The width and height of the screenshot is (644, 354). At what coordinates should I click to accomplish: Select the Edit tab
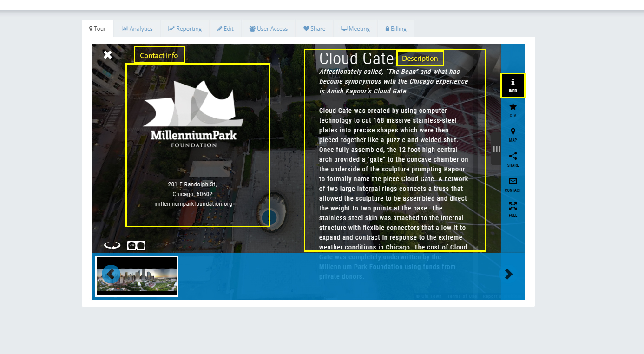(x=225, y=28)
